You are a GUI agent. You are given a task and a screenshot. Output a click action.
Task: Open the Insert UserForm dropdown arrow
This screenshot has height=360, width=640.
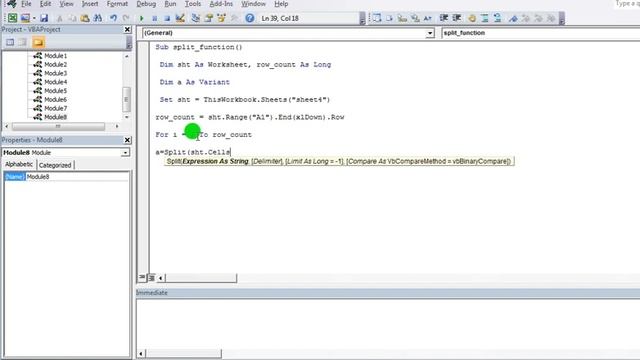(34, 18)
